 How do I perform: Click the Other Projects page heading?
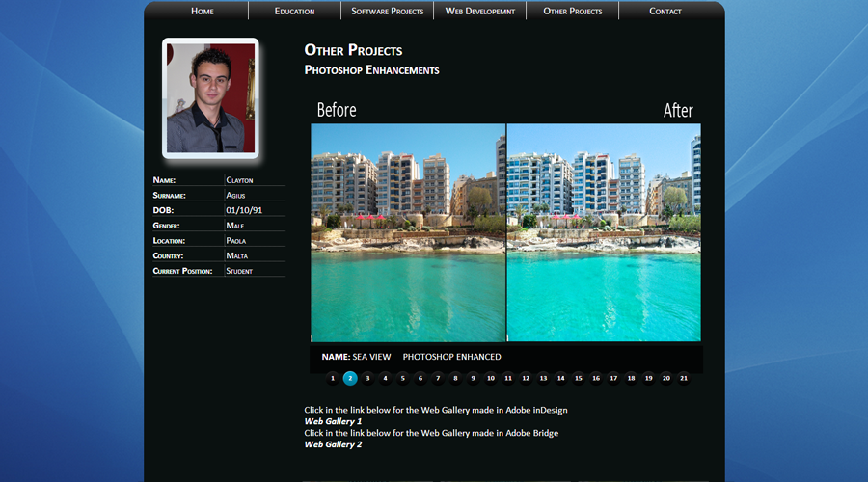[x=353, y=50]
